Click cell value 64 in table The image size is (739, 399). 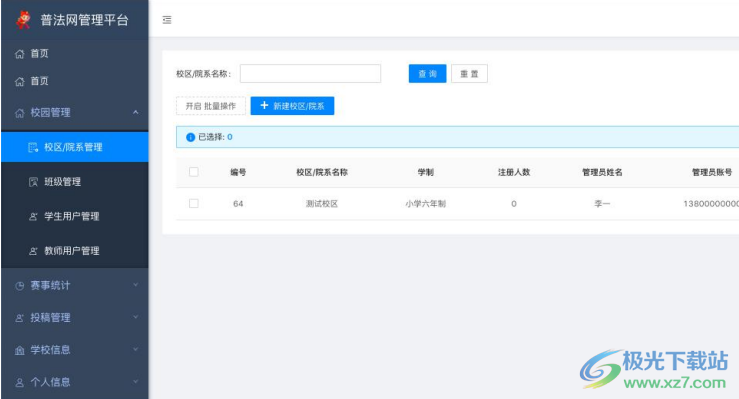238,204
